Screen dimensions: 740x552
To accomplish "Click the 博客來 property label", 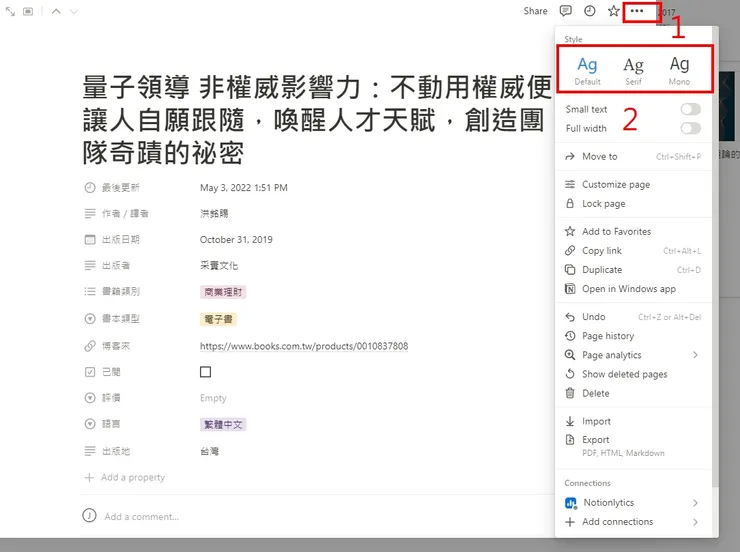I will pos(116,346).
